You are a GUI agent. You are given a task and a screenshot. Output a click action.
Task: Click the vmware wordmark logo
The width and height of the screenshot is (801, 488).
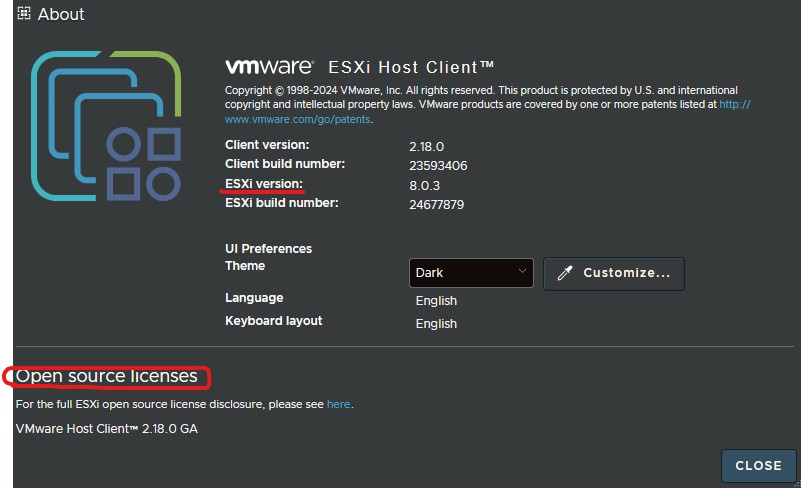click(x=269, y=66)
